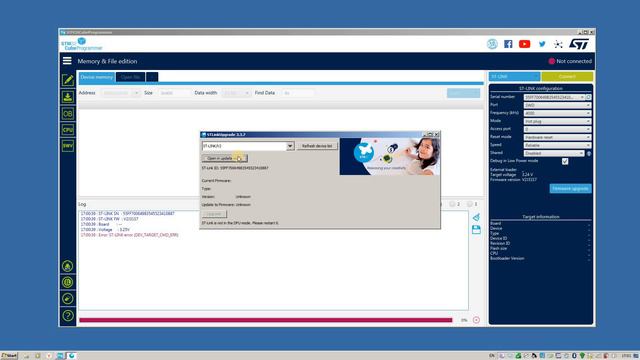640x360 pixels.
Task: Expand the Frequency (kHz) dropdown
Action: [x=557, y=113]
